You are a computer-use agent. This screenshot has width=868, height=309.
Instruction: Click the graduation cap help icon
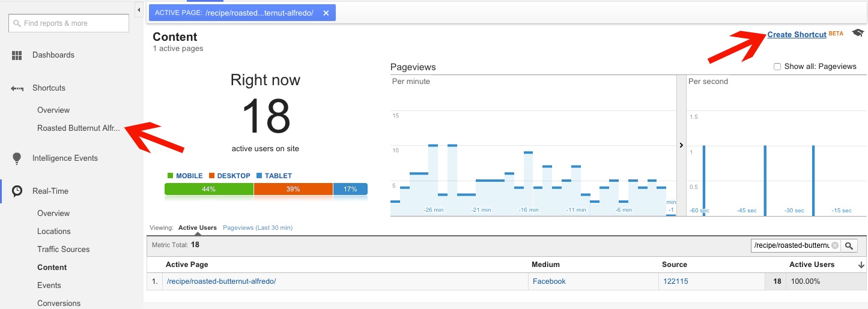point(857,34)
